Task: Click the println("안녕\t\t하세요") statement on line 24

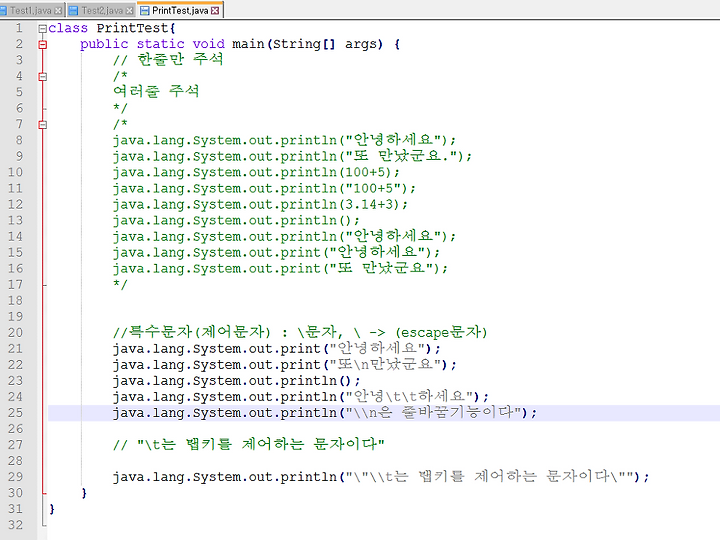Action: (x=301, y=397)
